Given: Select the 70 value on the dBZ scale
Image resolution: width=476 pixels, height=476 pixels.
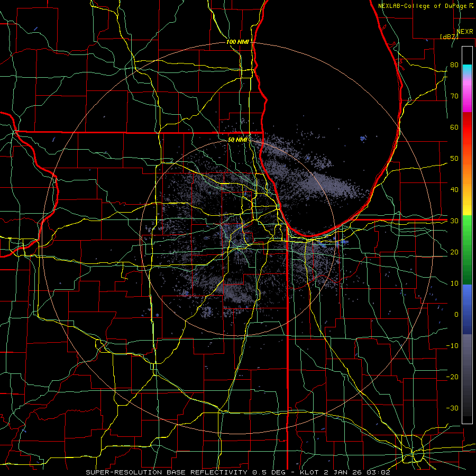Looking at the screenshot, I should 454,96.
